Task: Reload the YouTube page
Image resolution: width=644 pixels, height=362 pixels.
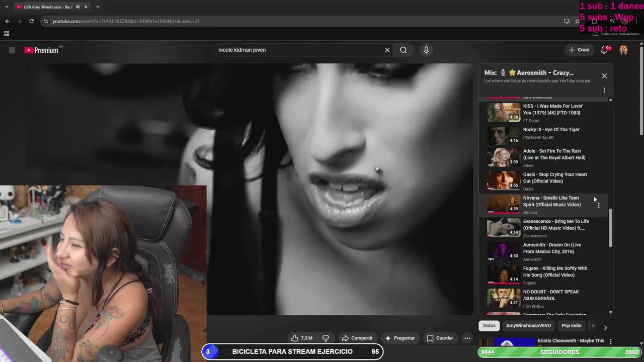Action: 31,21
